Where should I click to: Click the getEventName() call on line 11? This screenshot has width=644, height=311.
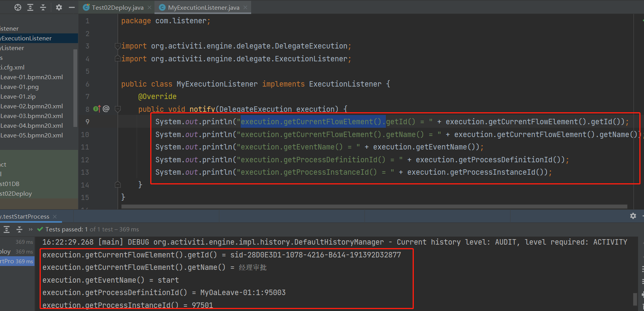click(426, 147)
